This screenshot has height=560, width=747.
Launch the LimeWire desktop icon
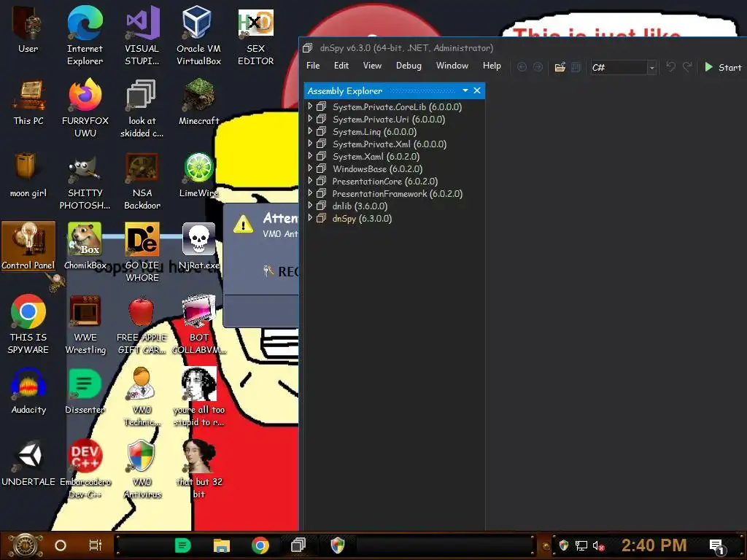point(198,175)
